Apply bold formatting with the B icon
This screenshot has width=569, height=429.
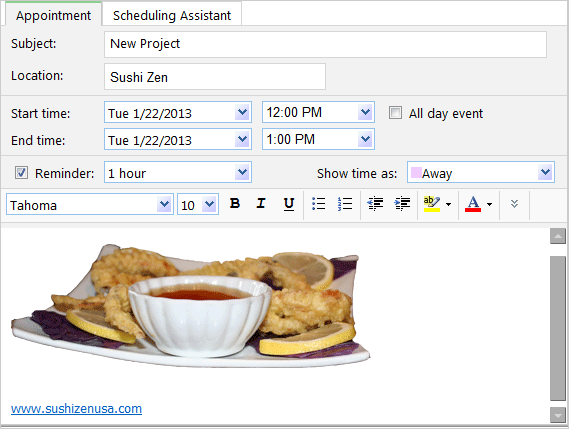(235, 204)
